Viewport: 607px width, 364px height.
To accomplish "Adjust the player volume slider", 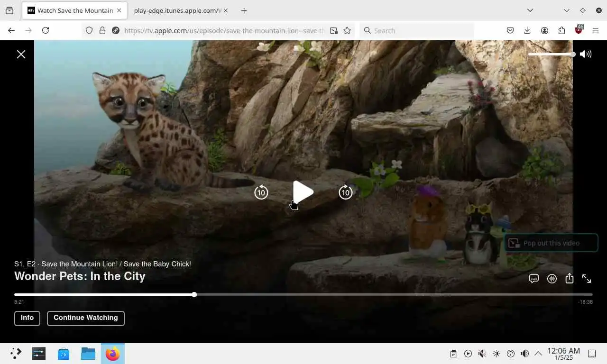I will 552,55.
